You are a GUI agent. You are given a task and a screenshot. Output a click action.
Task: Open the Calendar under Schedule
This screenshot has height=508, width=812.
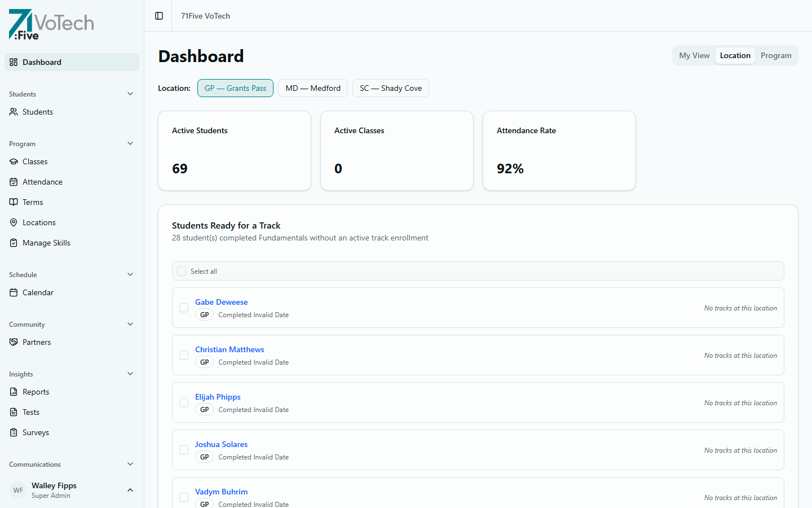tap(38, 292)
